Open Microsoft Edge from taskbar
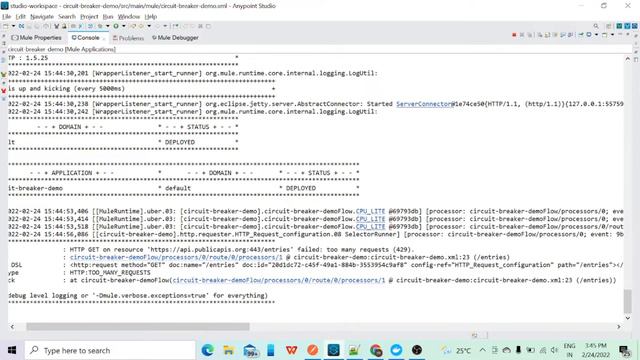Viewport: 640px width, 360px height. coord(208,350)
